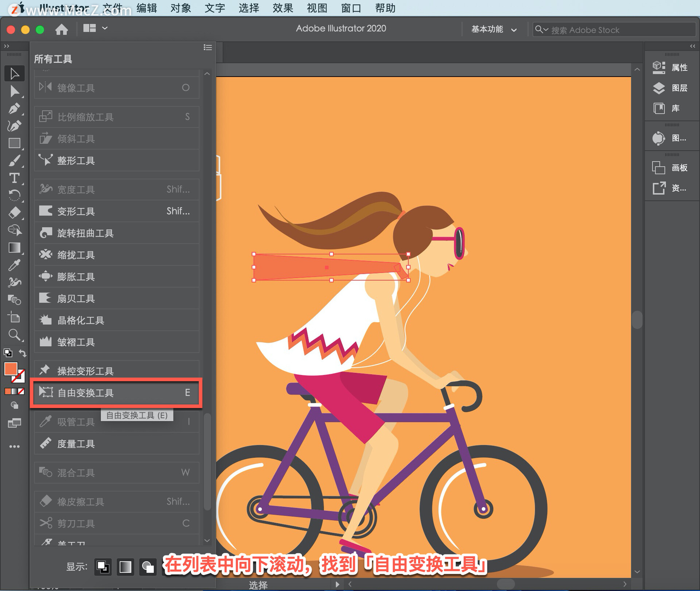Image resolution: width=700 pixels, height=591 pixels.
Task: Toggle drawing modes display option
Action: pos(148,567)
